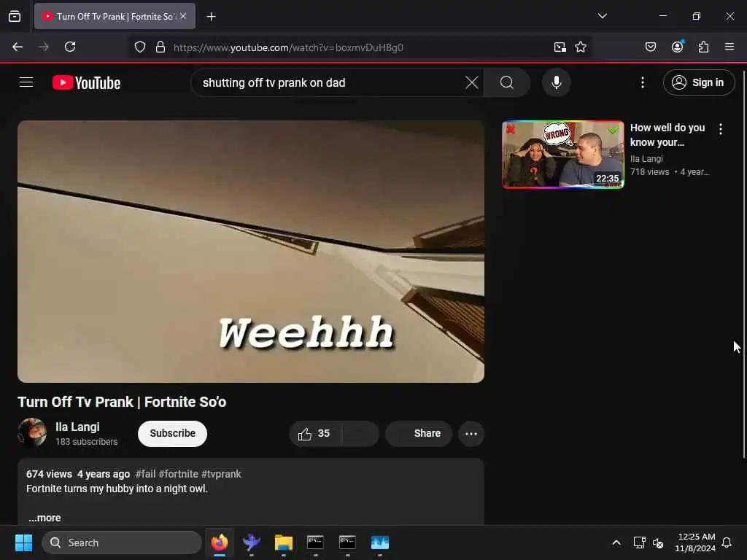Open the #fortnite hashtag
Viewport: 747px width, 560px height.
pos(178,474)
